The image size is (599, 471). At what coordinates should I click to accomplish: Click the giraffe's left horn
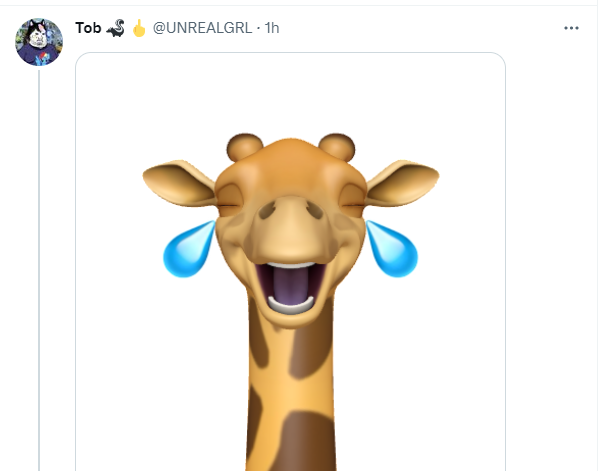click(244, 147)
